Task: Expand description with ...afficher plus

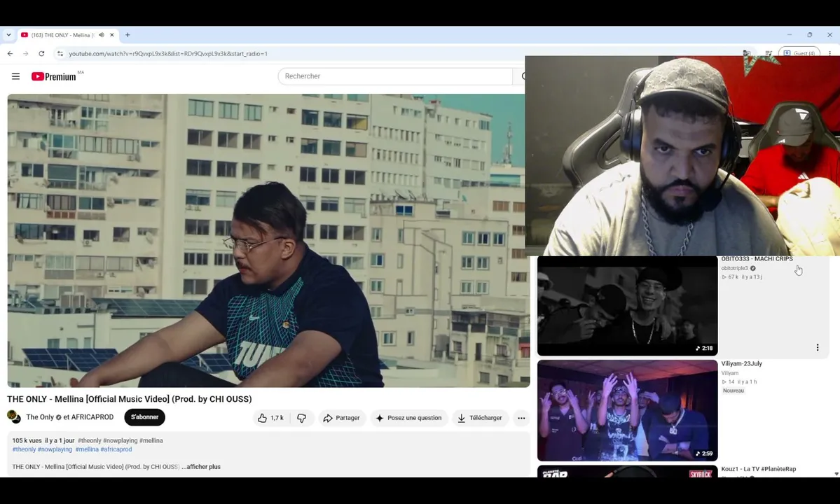Action: (201, 466)
